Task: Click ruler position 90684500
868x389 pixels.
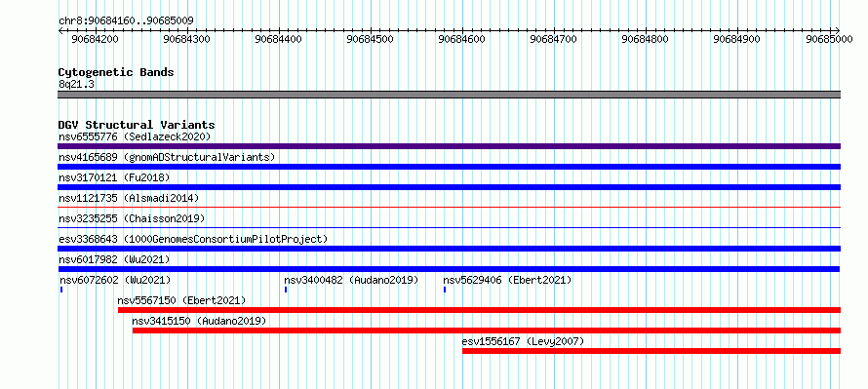Action: coord(370,39)
